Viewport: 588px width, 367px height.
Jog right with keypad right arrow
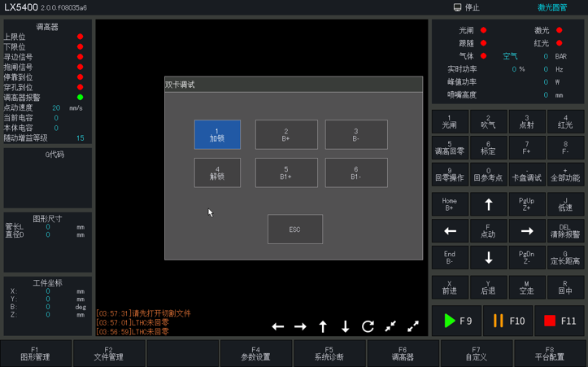pos(527,231)
